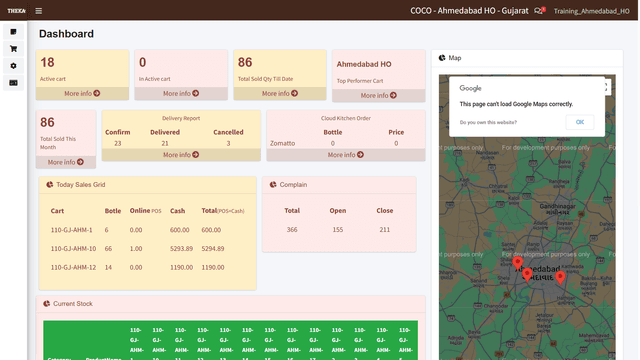Image resolution: width=640 pixels, height=360 pixels.
Task: Click the 5294.89 total value
Action: [213, 249]
